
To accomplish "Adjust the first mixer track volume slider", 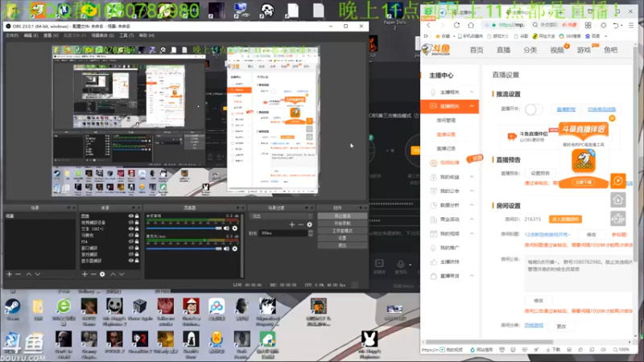I will (184, 228).
